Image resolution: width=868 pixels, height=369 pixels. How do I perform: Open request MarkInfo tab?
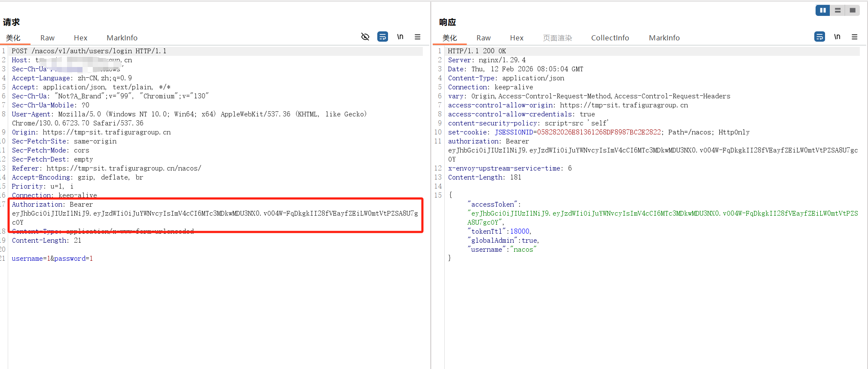point(122,38)
